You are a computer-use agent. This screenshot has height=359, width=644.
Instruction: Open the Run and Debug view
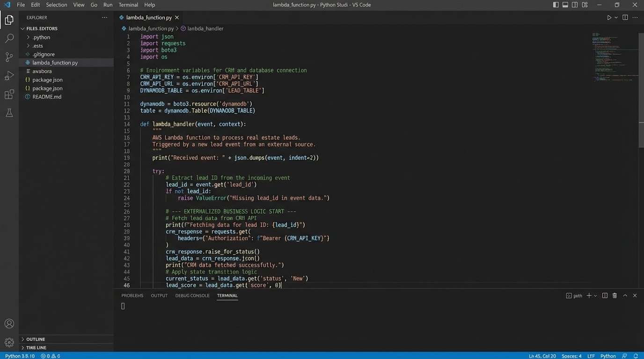click(9, 76)
